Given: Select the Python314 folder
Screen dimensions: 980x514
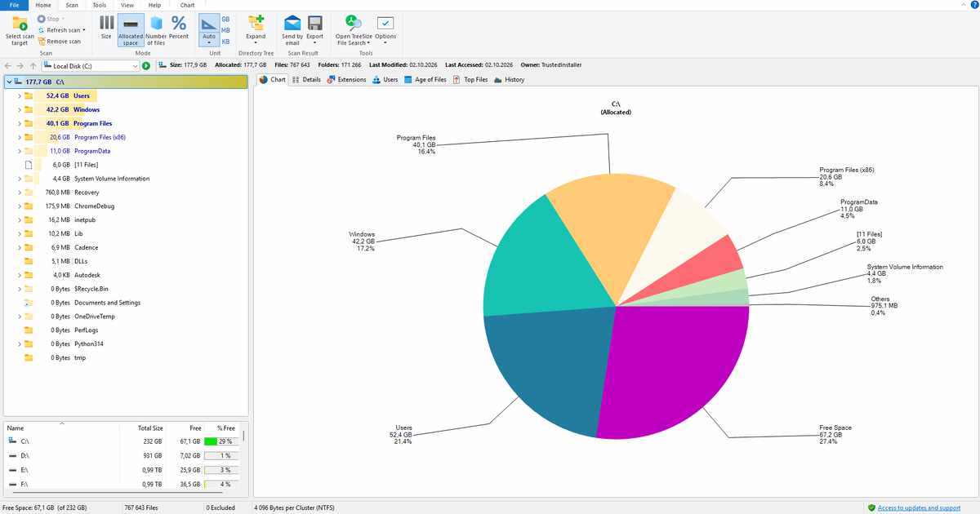Looking at the screenshot, I should pyautogui.click(x=88, y=343).
